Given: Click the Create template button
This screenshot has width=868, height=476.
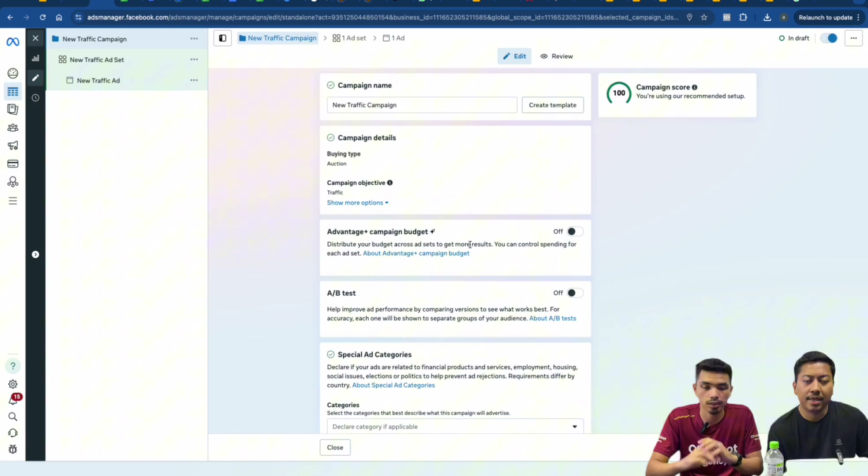Looking at the screenshot, I should [553, 105].
